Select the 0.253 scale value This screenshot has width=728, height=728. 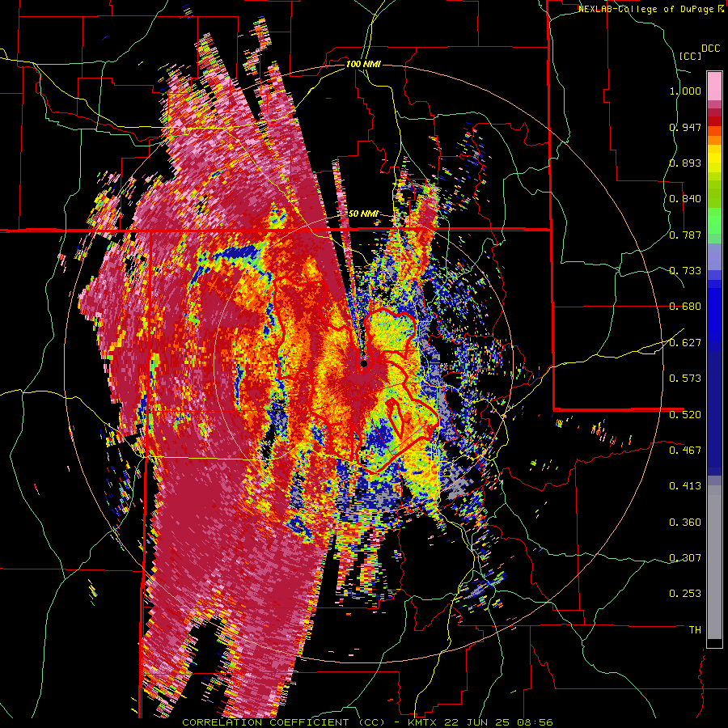click(685, 594)
